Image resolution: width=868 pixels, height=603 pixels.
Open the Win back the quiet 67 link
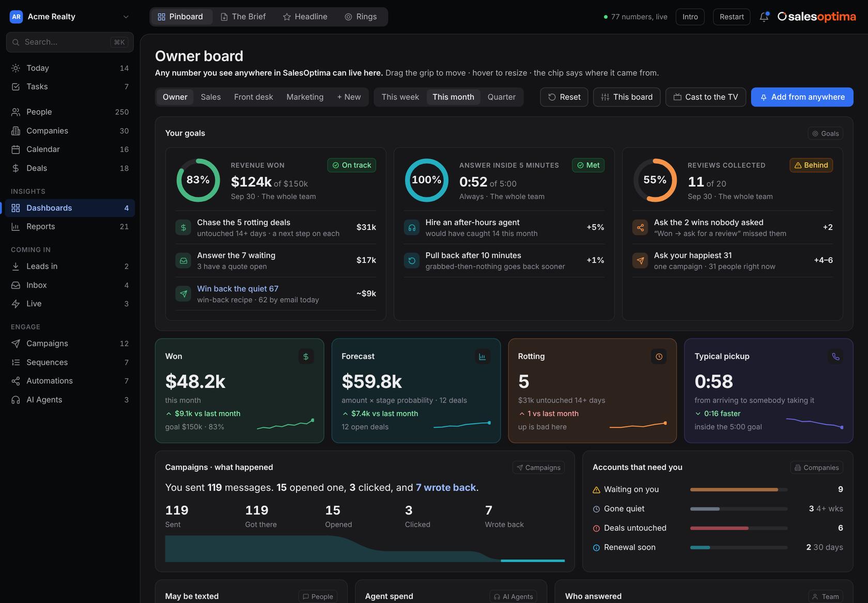tap(238, 289)
